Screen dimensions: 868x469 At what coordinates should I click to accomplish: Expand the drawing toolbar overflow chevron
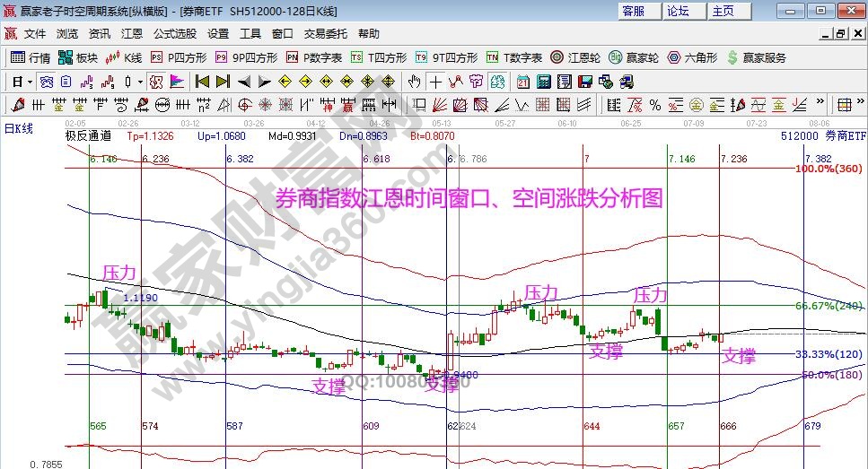pos(819,105)
